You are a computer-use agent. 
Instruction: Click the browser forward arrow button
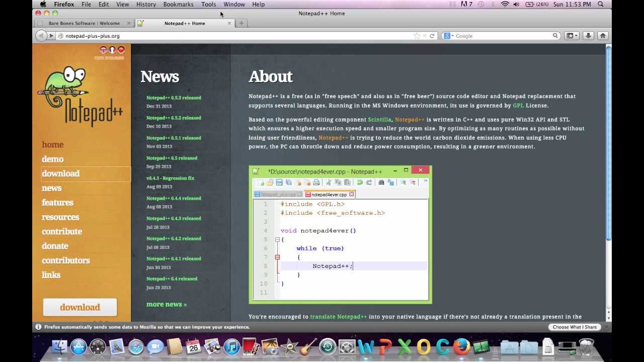[x=51, y=36]
